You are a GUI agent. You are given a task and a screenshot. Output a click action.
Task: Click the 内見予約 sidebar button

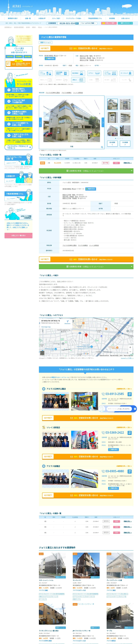tap(10, 56)
